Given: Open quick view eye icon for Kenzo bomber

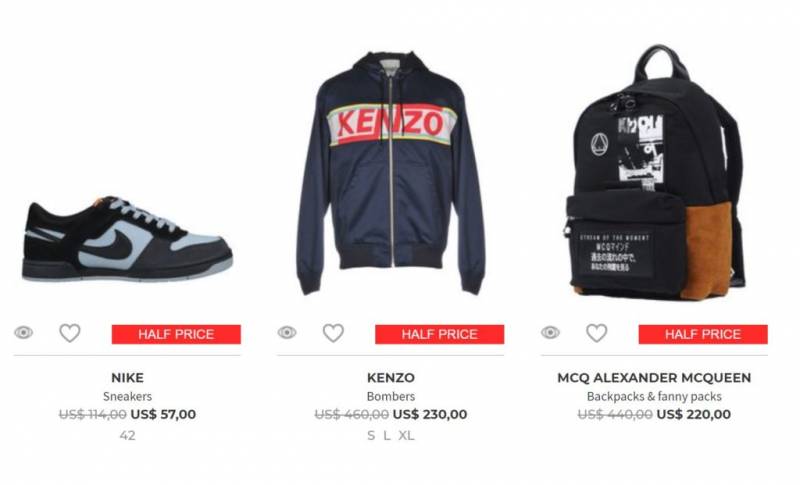Looking at the screenshot, I should 287,333.
